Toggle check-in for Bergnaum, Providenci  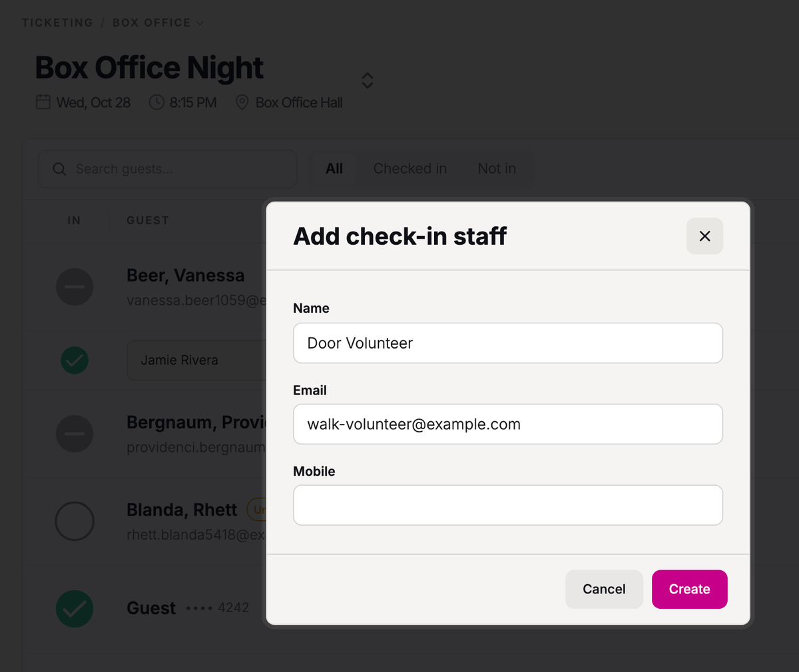(x=75, y=434)
